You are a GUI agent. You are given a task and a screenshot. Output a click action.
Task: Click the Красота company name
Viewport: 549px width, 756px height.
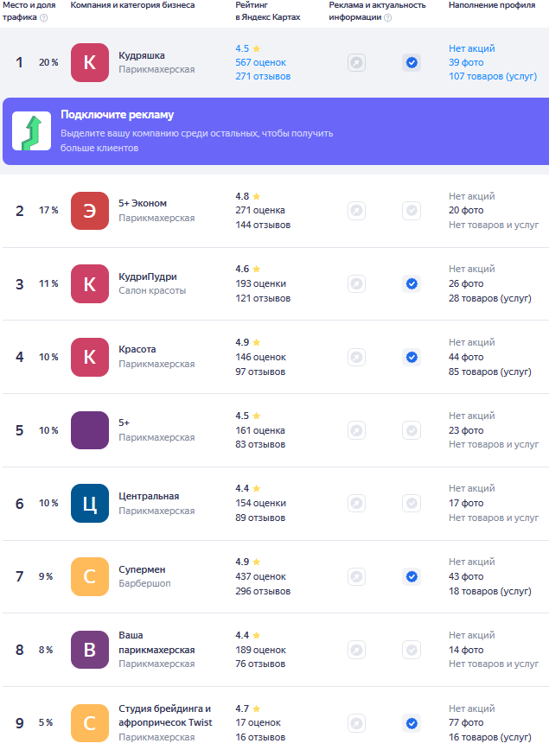[137, 349]
